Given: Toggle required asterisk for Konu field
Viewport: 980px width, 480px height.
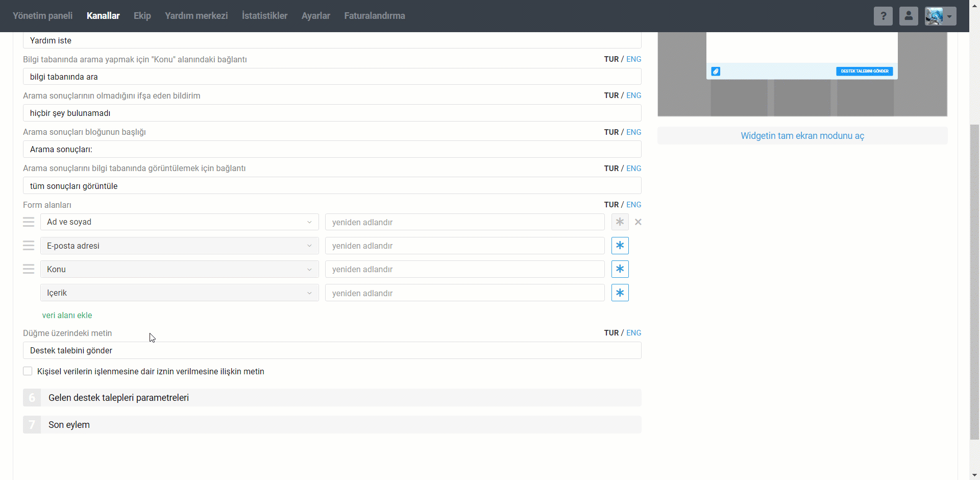Looking at the screenshot, I should [620, 269].
